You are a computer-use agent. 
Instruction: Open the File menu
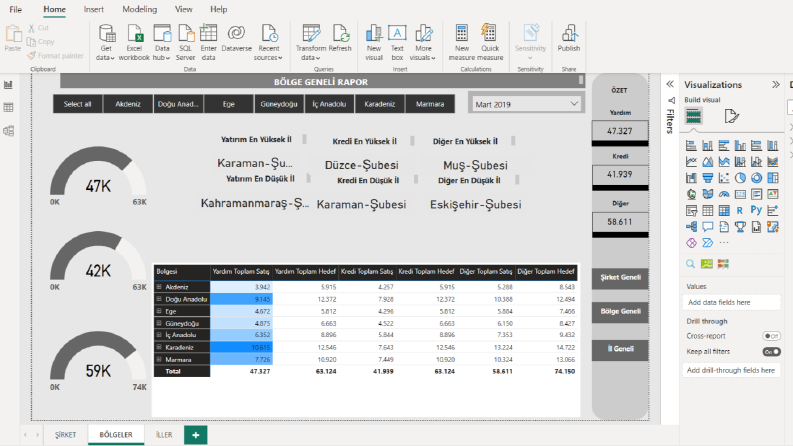pyautogui.click(x=16, y=9)
